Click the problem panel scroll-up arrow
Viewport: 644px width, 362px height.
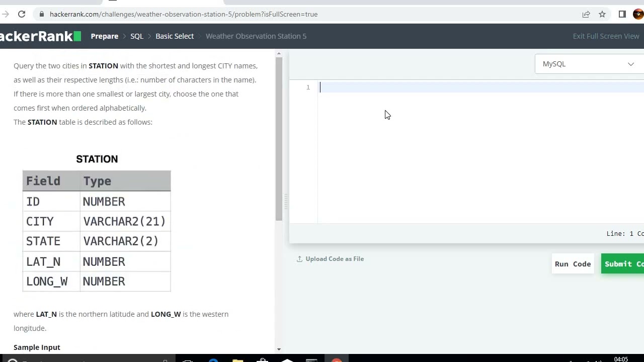(279, 53)
